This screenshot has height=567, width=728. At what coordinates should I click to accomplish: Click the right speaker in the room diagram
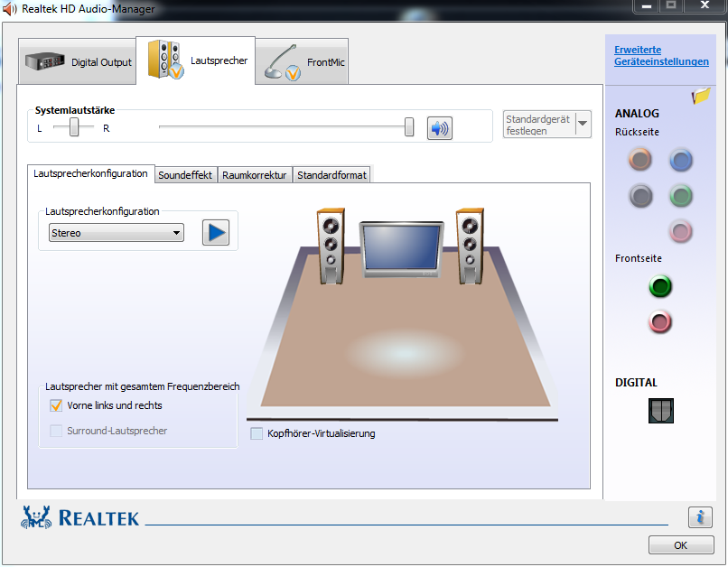(470, 246)
